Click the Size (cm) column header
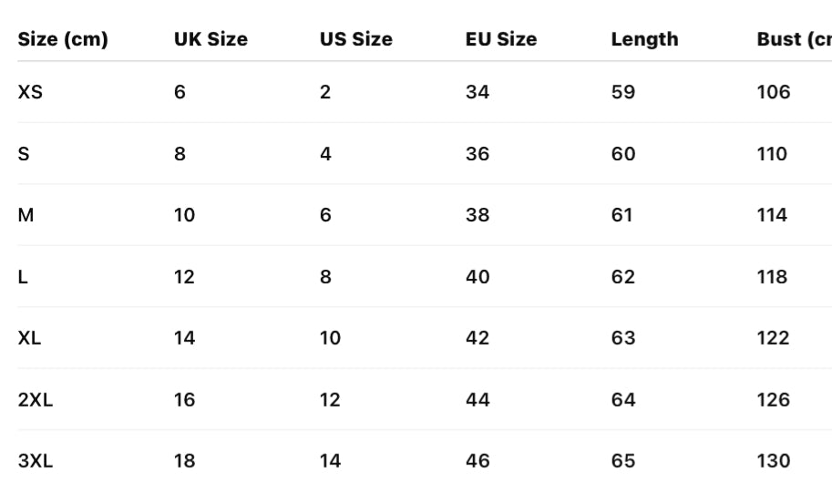The width and height of the screenshot is (832, 504). click(63, 40)
